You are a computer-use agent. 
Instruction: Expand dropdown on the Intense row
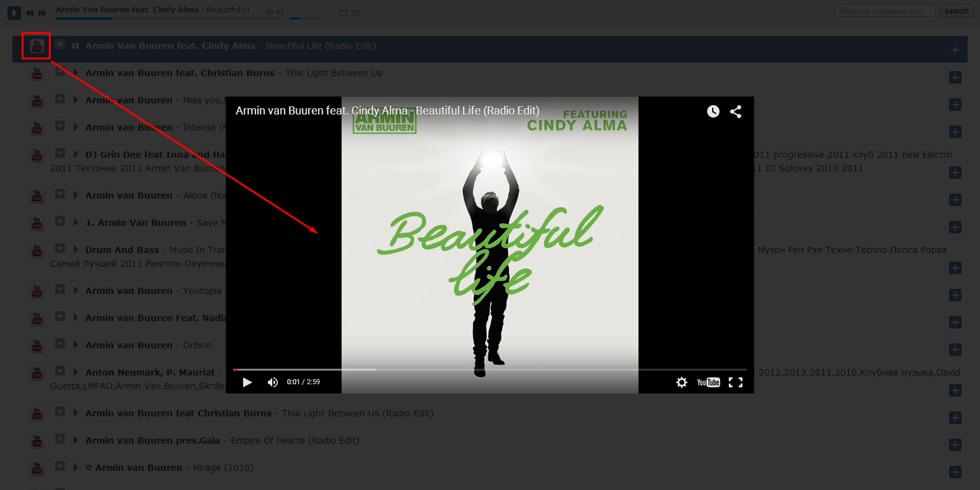pos(60,126)
